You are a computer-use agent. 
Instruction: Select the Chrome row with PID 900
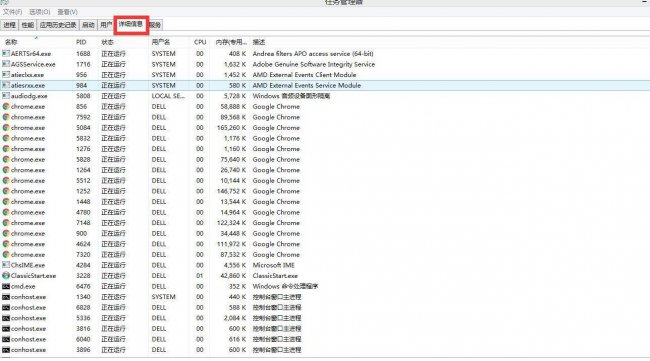tap(325, 233)
